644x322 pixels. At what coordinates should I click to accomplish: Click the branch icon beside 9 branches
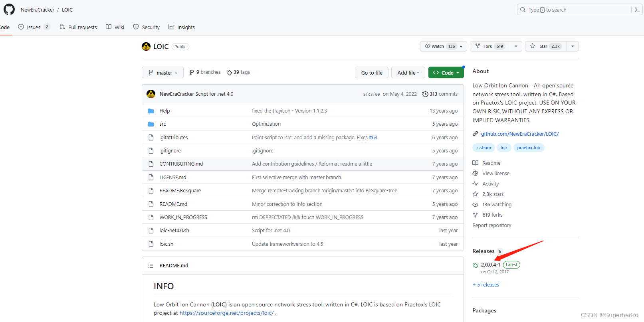point(192,72)
